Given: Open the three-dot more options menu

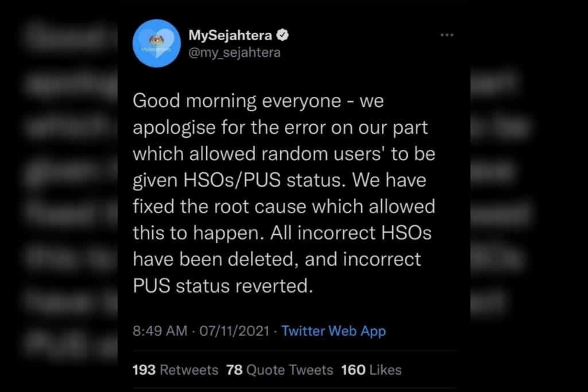Looking at the screenshot, I should [447, 35].
